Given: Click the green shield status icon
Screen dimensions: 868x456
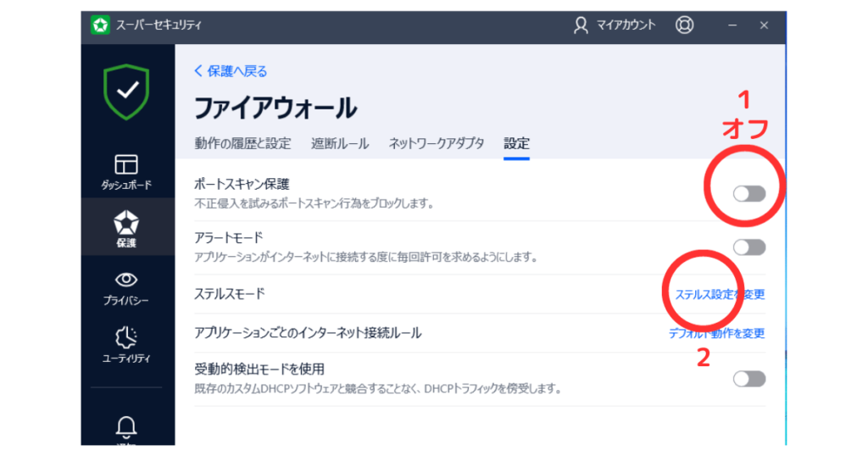Looking at the screenshot, I should click(127, 92).
